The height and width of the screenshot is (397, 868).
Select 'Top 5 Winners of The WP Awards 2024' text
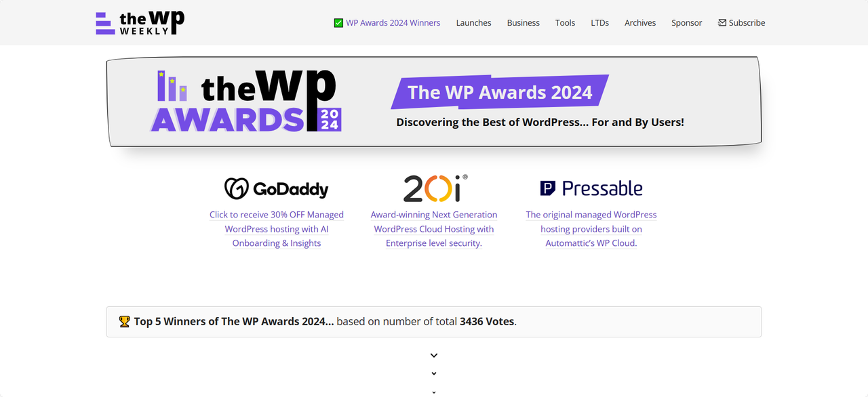[x=234, y=321]
